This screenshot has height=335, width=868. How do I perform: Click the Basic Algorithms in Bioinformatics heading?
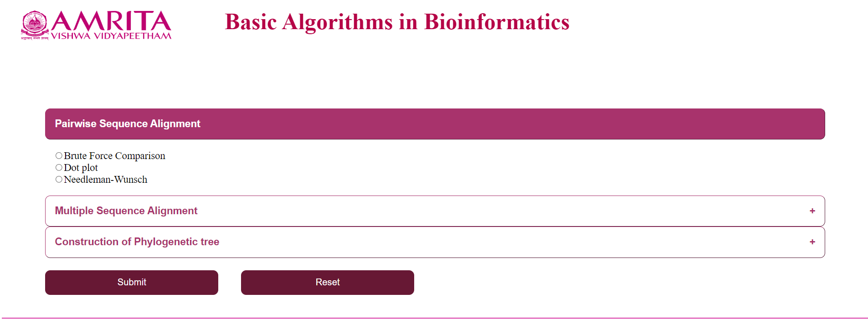[397, 22]
